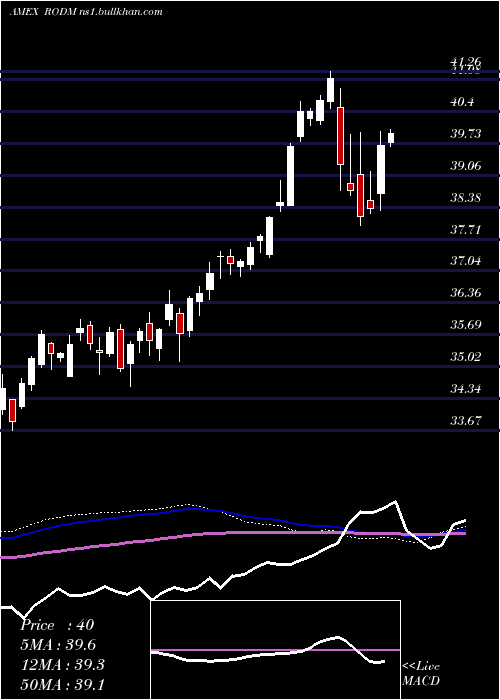Select the 39.06 price axis label

tap(466, 166)
